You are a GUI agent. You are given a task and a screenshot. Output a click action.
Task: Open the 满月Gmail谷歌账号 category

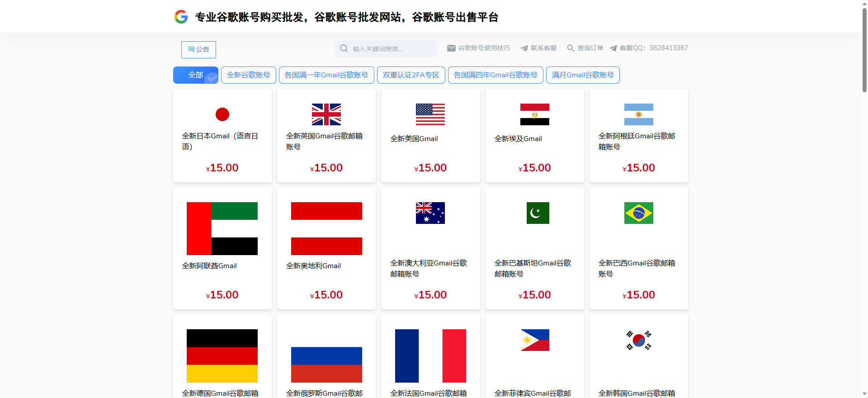(583, 75)
